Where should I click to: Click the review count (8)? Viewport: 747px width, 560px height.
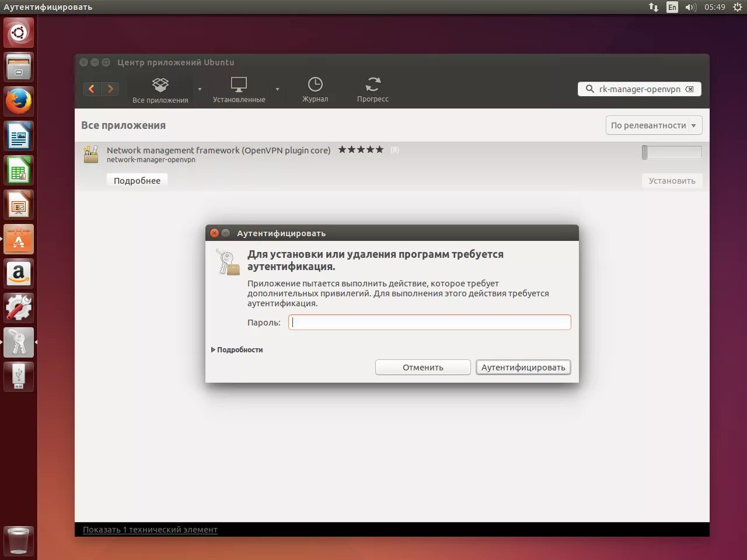pos(395,150)
